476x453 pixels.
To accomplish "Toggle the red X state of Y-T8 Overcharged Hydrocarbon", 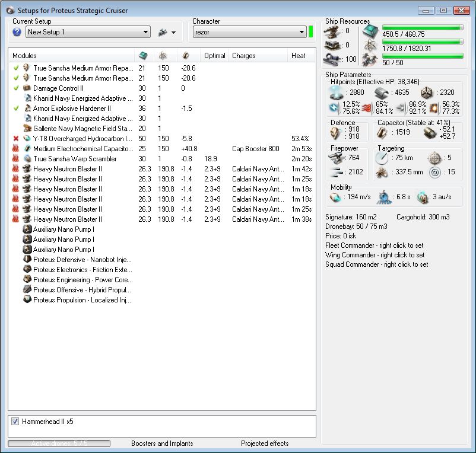I will tap(16, 139).
